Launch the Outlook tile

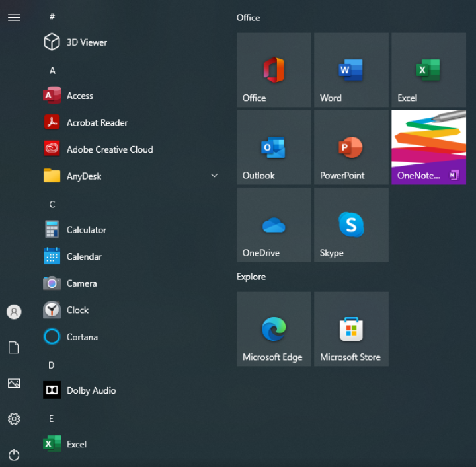click(274, 147)
